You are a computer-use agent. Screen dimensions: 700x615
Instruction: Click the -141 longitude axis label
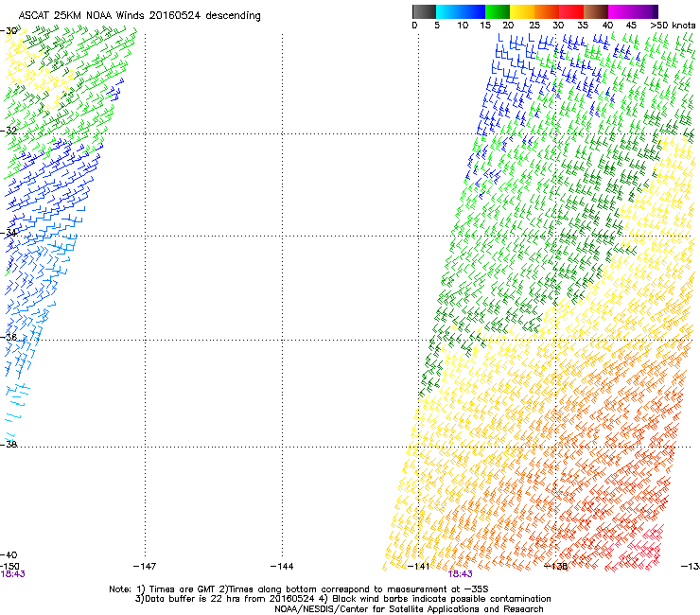pyautogui.click(x=418, y=565)
